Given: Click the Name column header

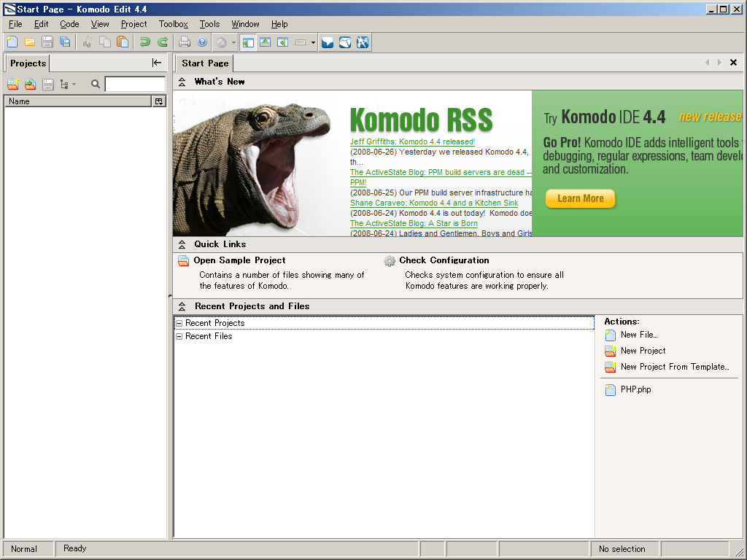Looking at the screenshot, I should click(77, 101).
